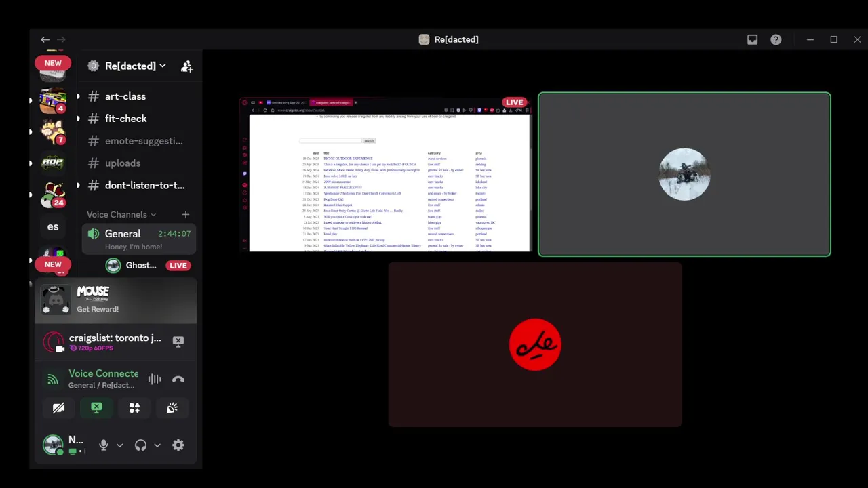Click Get Reward! link
The image size is (868, 488).
coord(98,309)
